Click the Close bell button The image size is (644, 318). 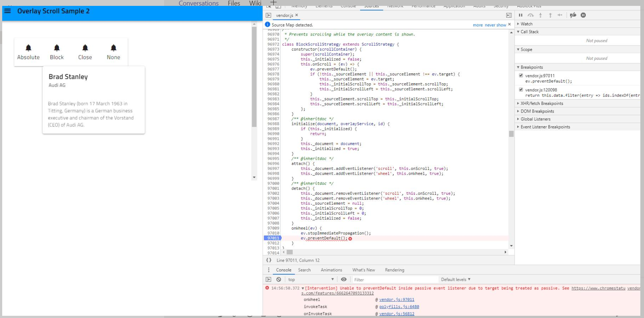click(x=85, y=52)
